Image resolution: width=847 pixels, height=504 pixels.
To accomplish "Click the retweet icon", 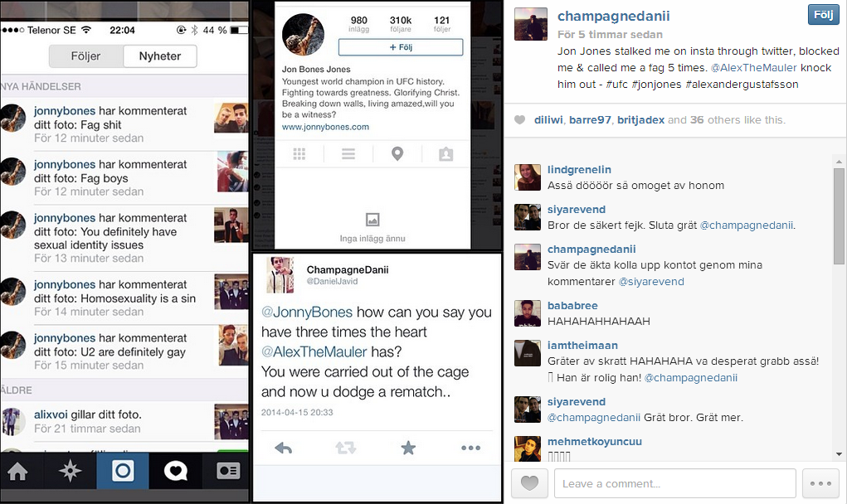I will coord(346,448).
